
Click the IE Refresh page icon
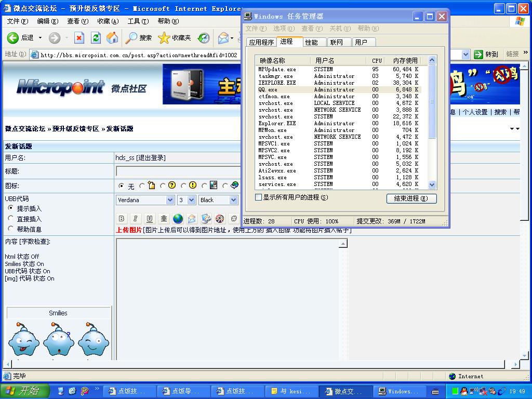[x=96, y=37]
